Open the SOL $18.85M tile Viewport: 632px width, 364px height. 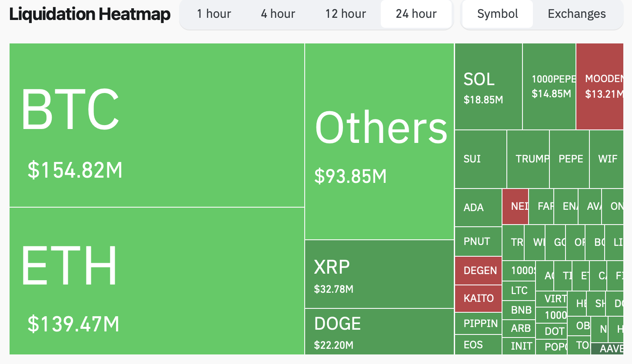488,86
